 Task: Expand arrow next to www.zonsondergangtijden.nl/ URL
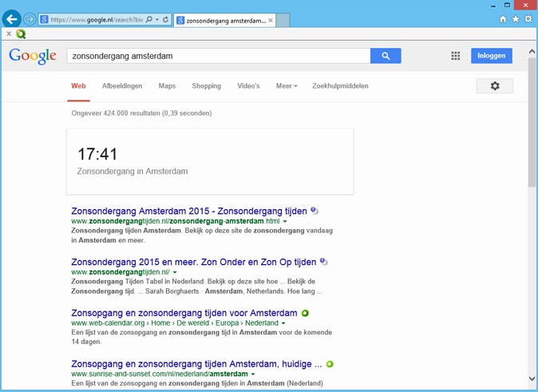point(175,272)
